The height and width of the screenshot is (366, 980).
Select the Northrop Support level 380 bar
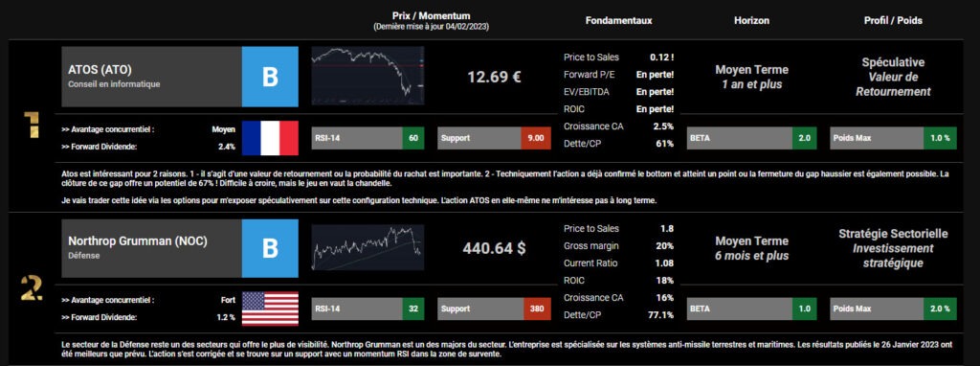point(494,309)
